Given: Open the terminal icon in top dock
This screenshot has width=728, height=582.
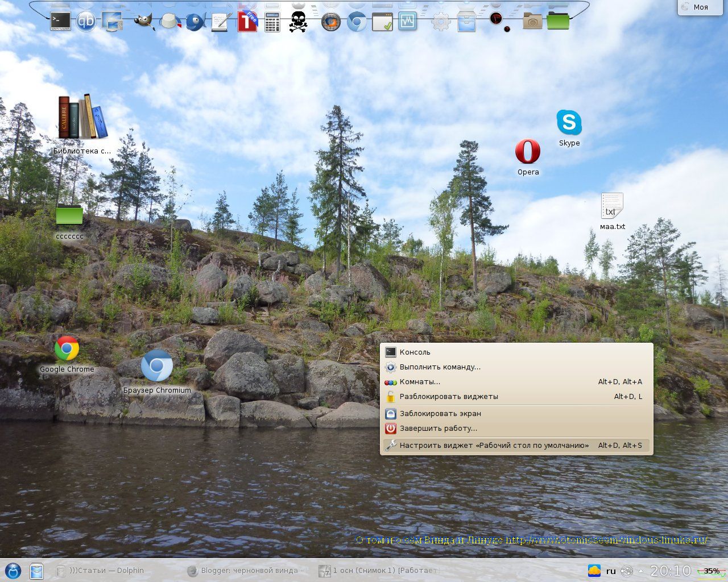Looking at the screenshot, I should tap(60, 21).
